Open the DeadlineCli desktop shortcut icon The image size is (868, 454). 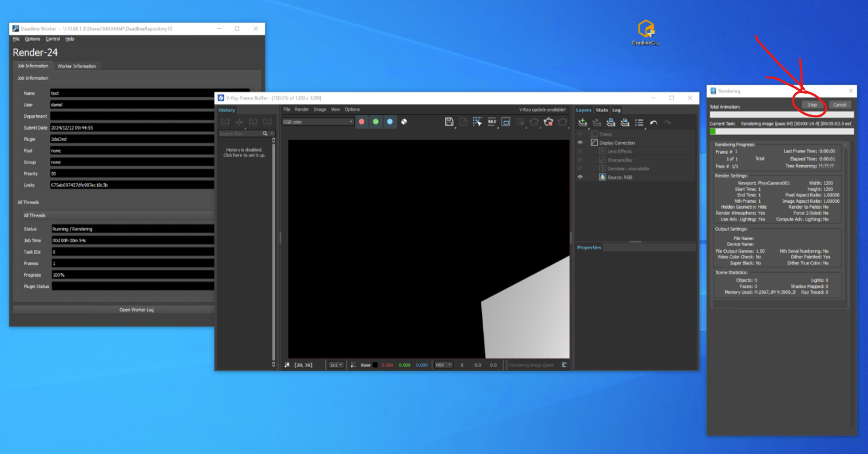click(646, 33)
